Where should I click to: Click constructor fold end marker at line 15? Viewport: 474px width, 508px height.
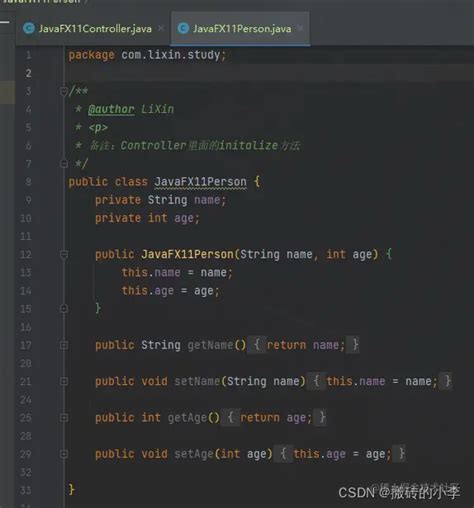[x=64, y=309]
